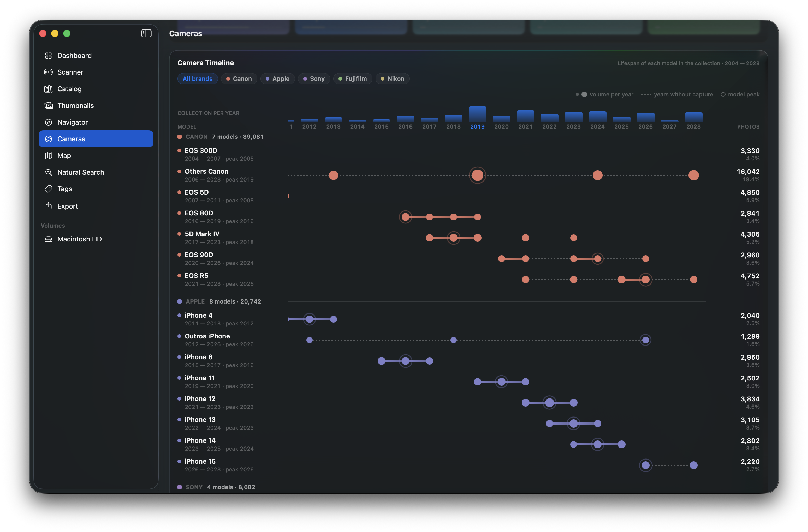
Task: Filter timeline by Canon brand
Action: pyautogui.click(x=239, y=79)
